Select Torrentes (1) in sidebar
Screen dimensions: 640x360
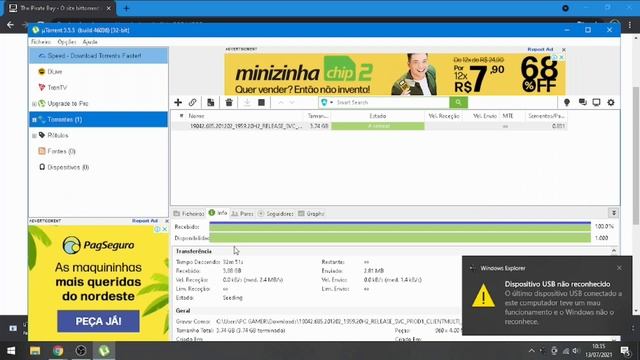tap(98, 119)
